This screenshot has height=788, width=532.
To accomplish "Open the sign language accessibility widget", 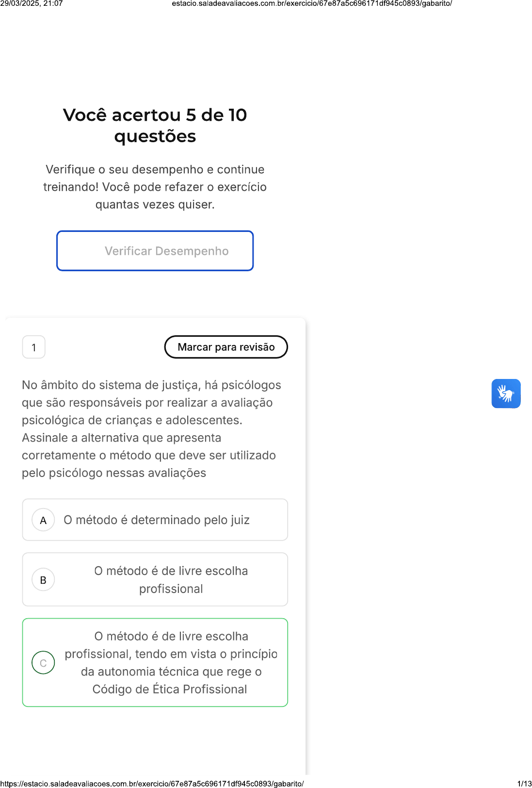I will [506, 394].
